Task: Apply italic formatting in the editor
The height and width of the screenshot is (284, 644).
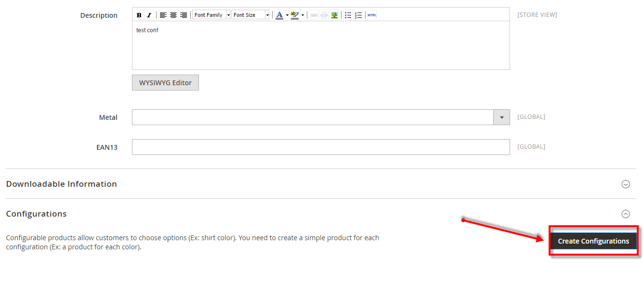Action: [149, 15]
